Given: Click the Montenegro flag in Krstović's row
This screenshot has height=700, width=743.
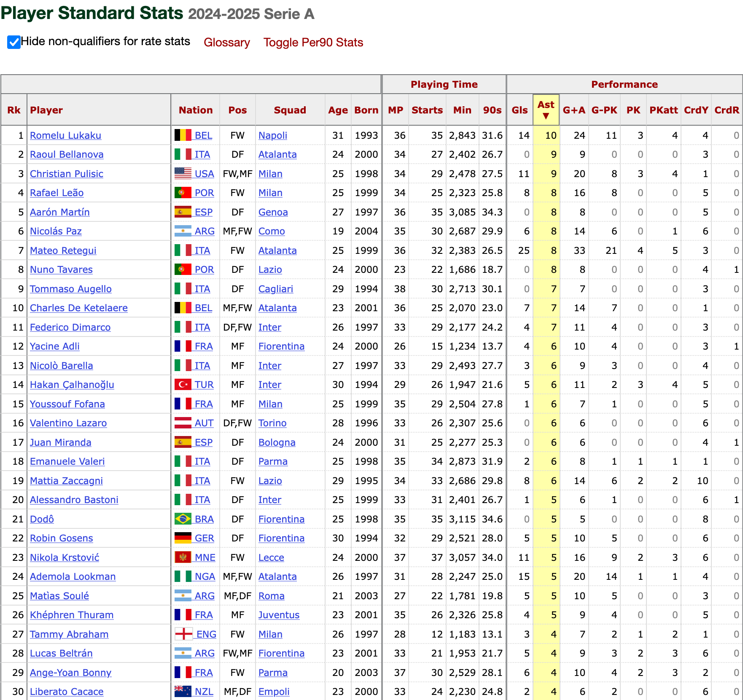Looking at the screenshot, I should pos(183,557).
